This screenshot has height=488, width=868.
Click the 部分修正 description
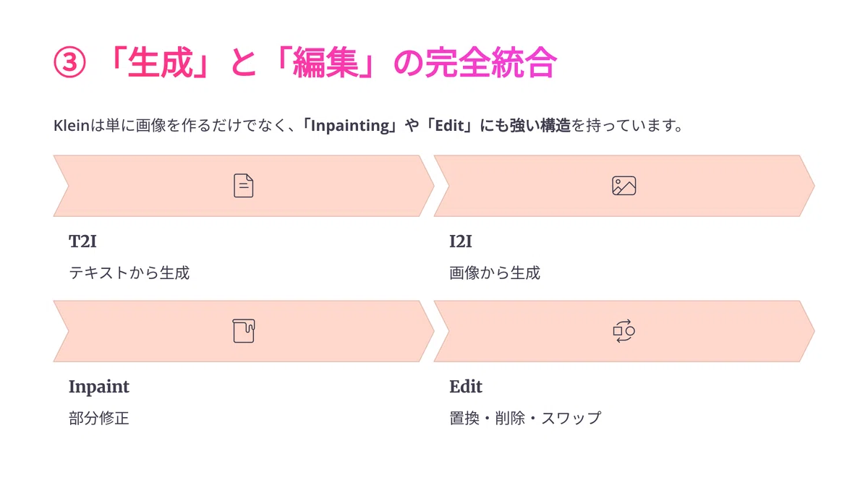coord(99,419)
